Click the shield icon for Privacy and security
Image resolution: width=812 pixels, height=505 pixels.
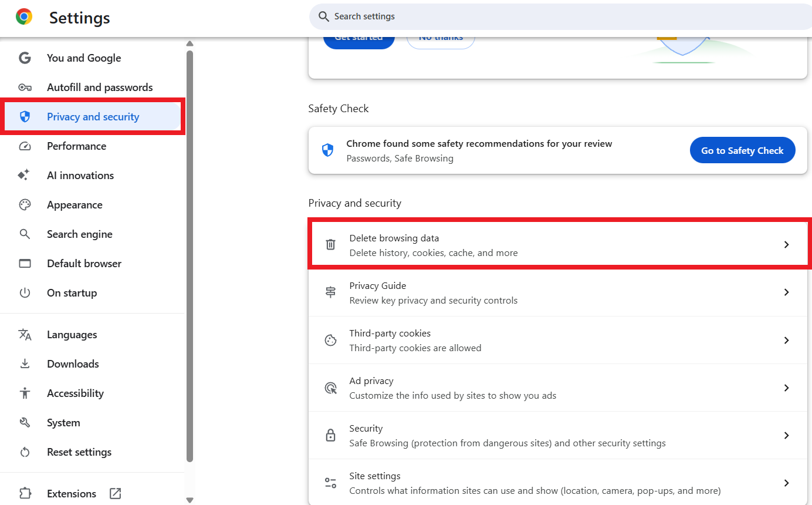[x=25, y=116]
